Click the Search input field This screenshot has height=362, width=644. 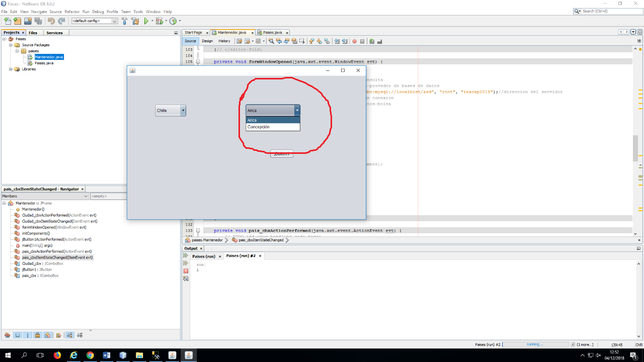(609, 11)
